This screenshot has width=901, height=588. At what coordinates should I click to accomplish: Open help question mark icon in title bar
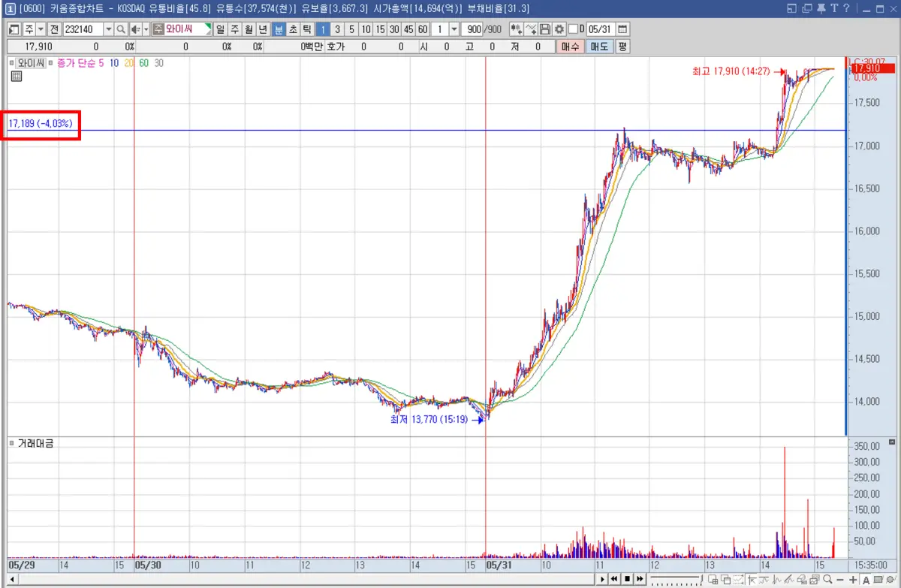coord(846,8)
